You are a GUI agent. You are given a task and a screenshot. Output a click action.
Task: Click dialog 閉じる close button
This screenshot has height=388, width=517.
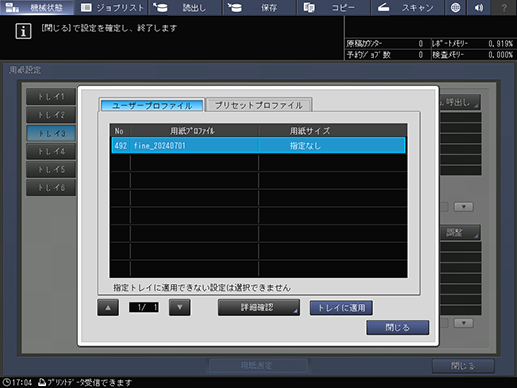397,328
